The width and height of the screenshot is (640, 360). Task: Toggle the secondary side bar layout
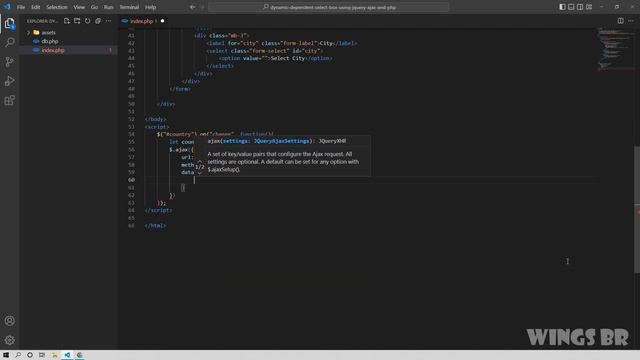[x=580, y=7]
